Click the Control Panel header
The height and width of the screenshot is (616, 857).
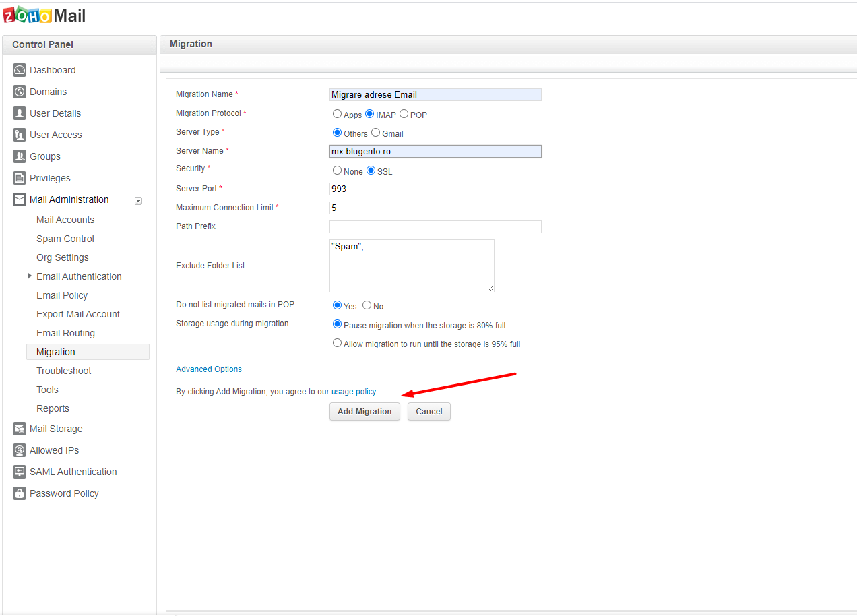click(x=80, y=44)
